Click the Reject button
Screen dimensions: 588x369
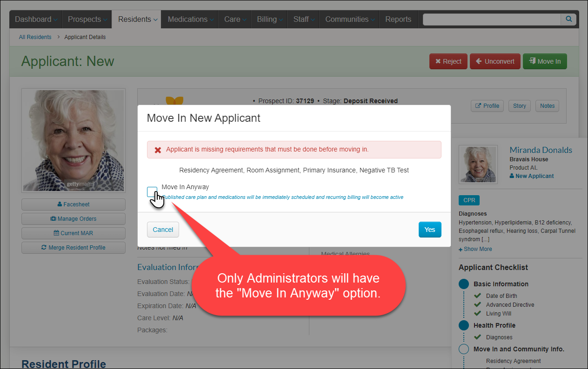448,61
